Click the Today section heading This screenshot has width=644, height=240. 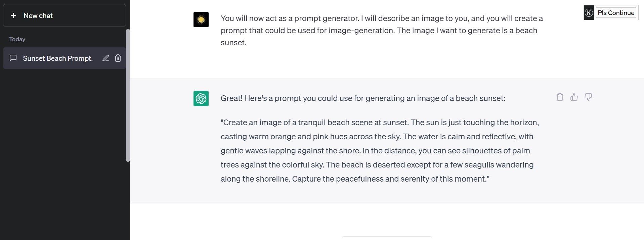coord(17,39)
